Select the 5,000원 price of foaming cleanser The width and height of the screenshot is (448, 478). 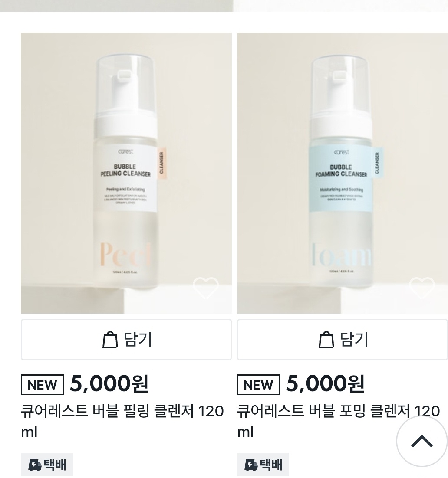click(x=325, y=383)
